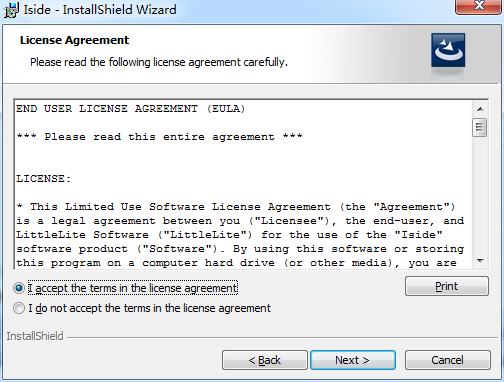Click the empty scrollbar track below the thumb
504x382 pixels.
pyautogui.click(x=480, y=195)
